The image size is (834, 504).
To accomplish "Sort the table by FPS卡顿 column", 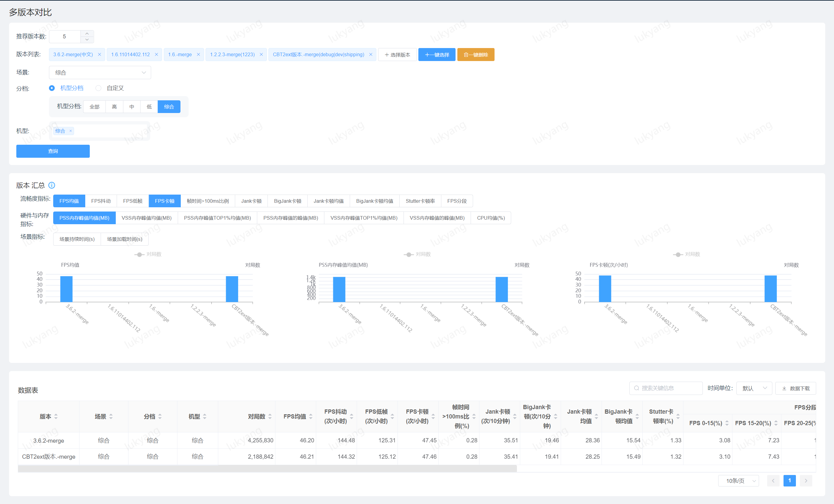I will [x=433, y=416].
